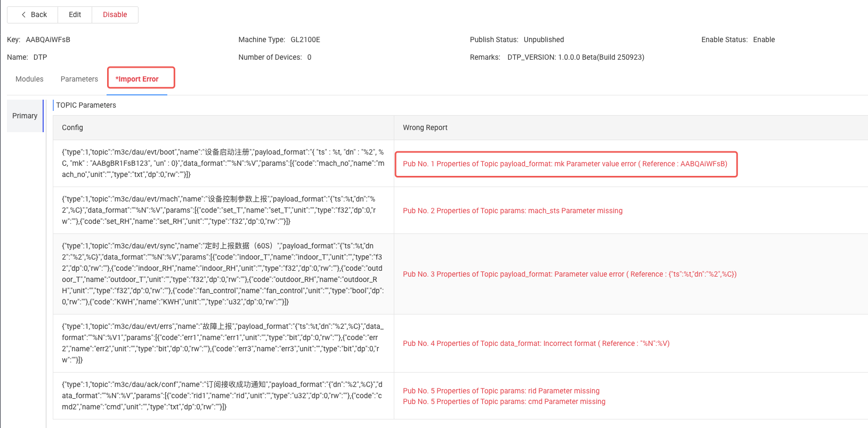Click the Pub No. 4 data_format Incorrect format error
Image resolution: width=868 pixels, height=428 pixels.
[x=536, y=343]
